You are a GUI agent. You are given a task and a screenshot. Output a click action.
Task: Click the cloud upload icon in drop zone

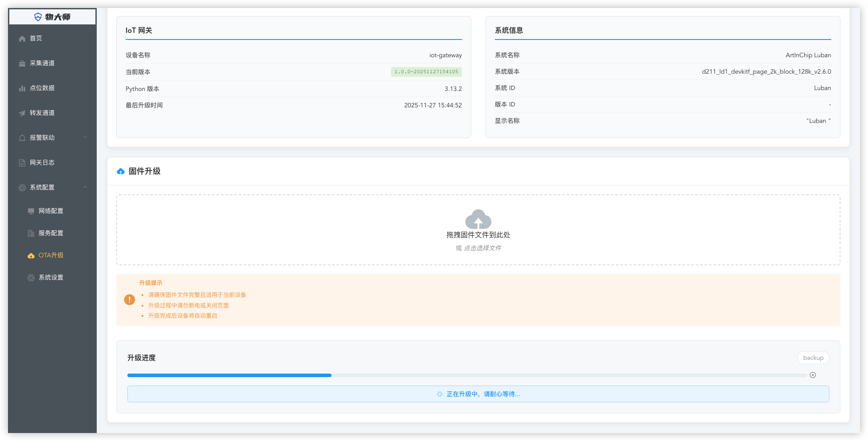(x=478, y=219)
